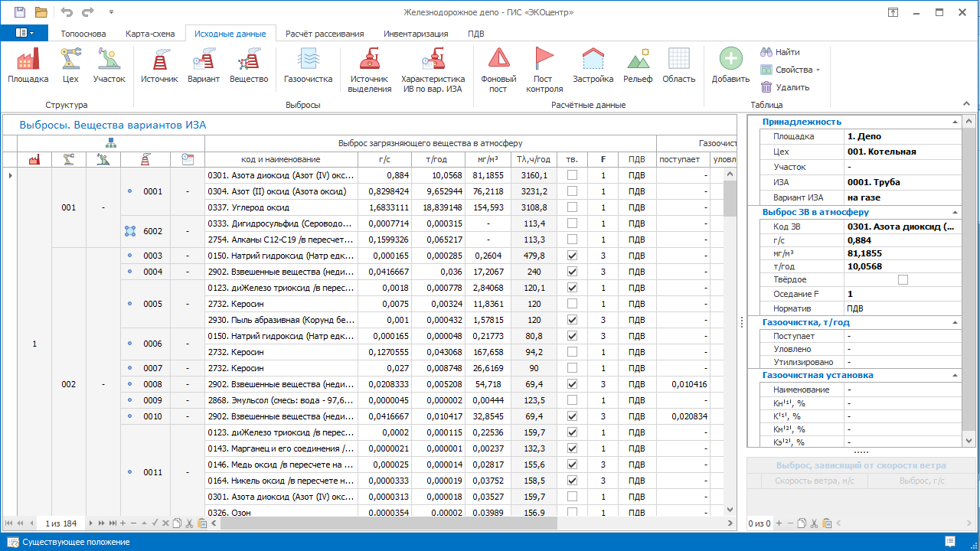
Task: Switch to the Расчёт рассеивания tab
Action: (325, 34)
